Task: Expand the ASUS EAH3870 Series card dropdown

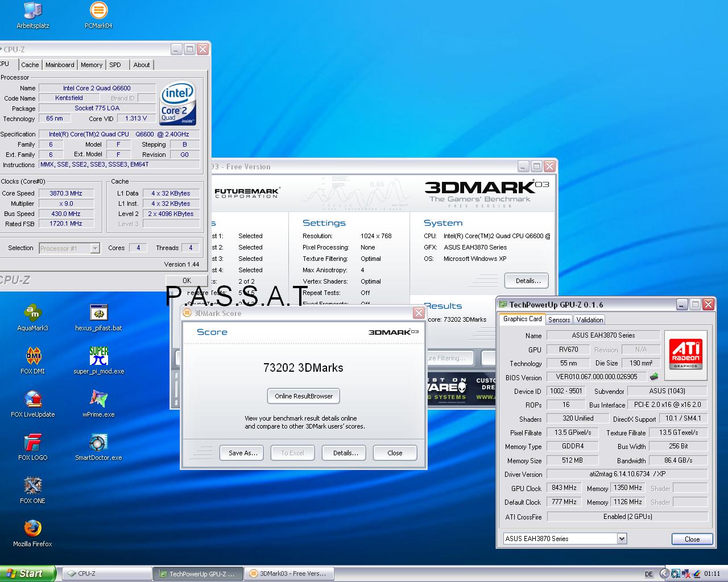Action: 622,539
